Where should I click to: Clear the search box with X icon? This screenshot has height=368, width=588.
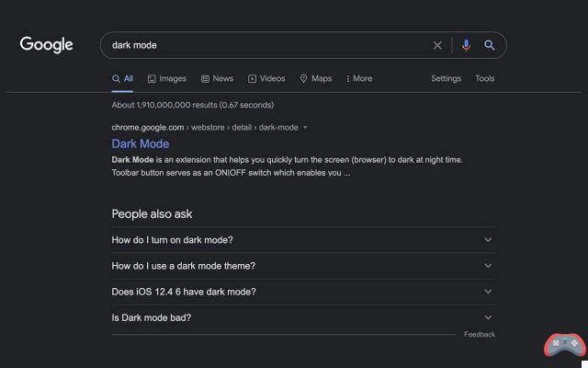pyautogui.click(x=437, y=45)
